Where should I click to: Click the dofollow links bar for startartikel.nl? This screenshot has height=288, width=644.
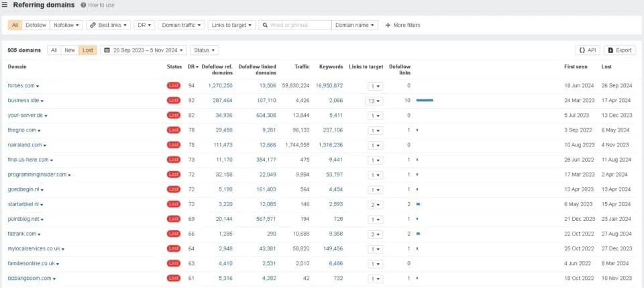click(418, 204)
